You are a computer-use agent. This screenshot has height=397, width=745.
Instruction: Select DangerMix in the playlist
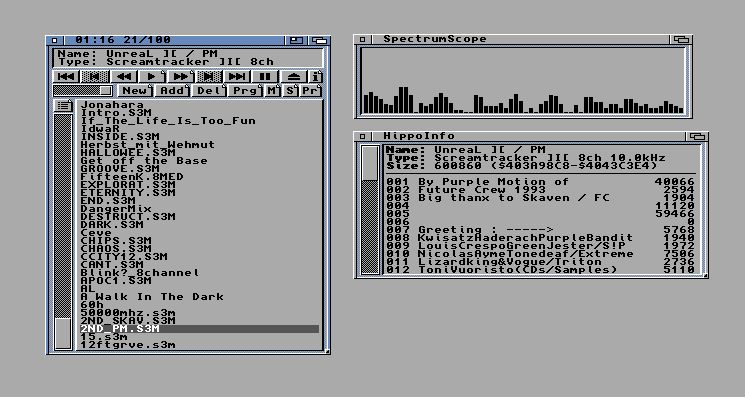pos(200,208)
